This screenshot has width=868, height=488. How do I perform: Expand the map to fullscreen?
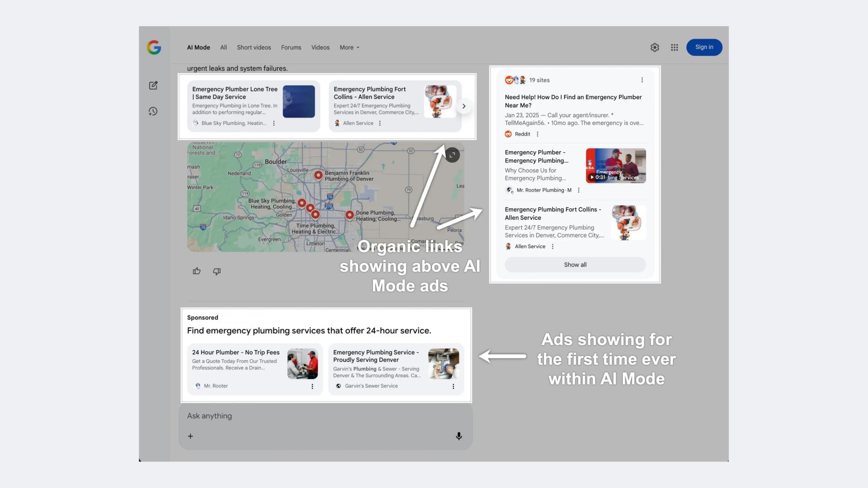click(x=452, y=155)
